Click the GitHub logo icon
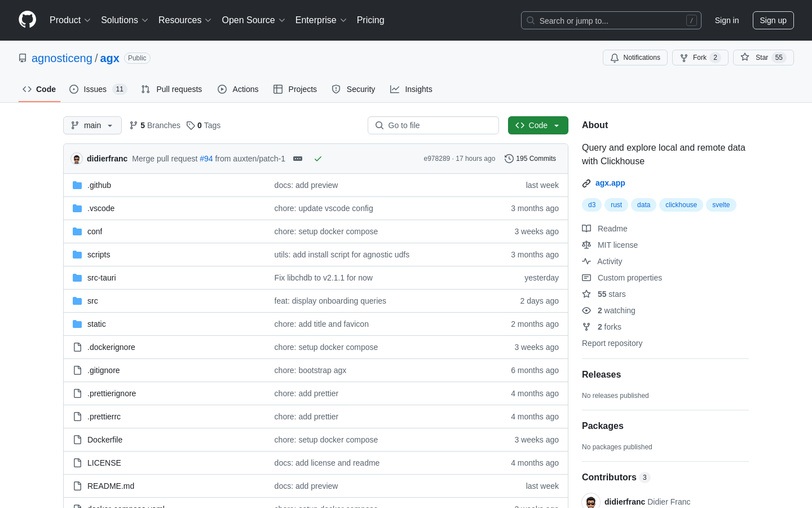812x508 pixels. (28, 20)
